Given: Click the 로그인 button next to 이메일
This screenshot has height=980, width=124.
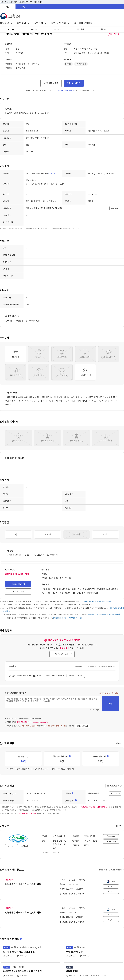Looking at the screenshot, I should pyautogui.click(x=80, y=676).
